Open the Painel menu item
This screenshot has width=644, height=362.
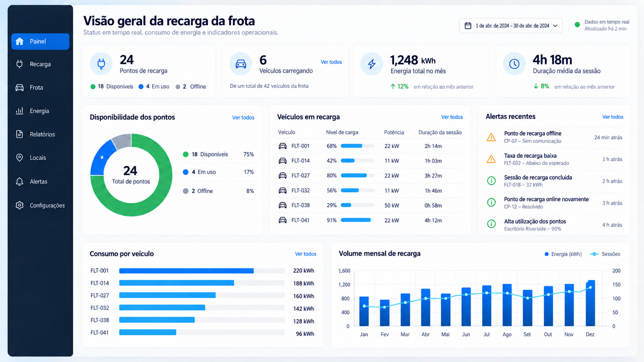tap(40, 41)
